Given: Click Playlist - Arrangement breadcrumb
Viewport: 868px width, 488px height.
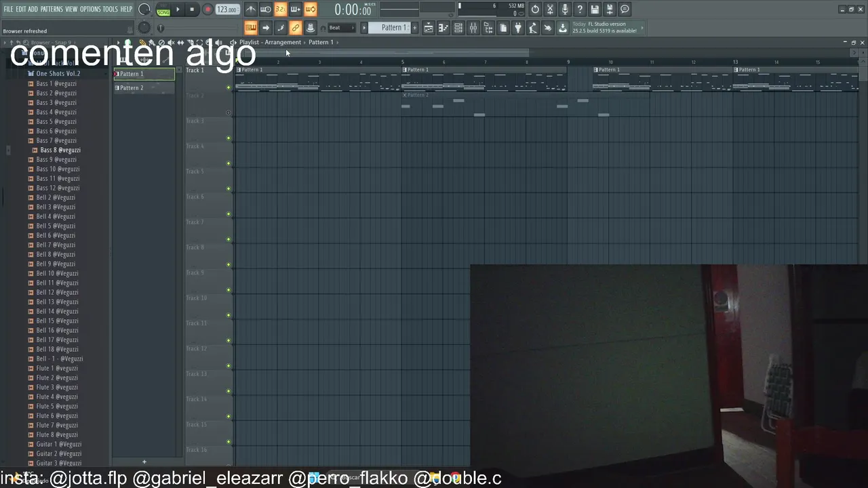Looking at the screenshot, I should click(x=270, y=42).
